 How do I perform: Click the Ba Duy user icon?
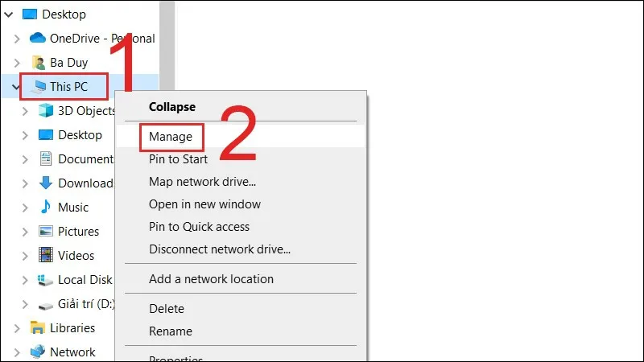(x=38, y=63)
